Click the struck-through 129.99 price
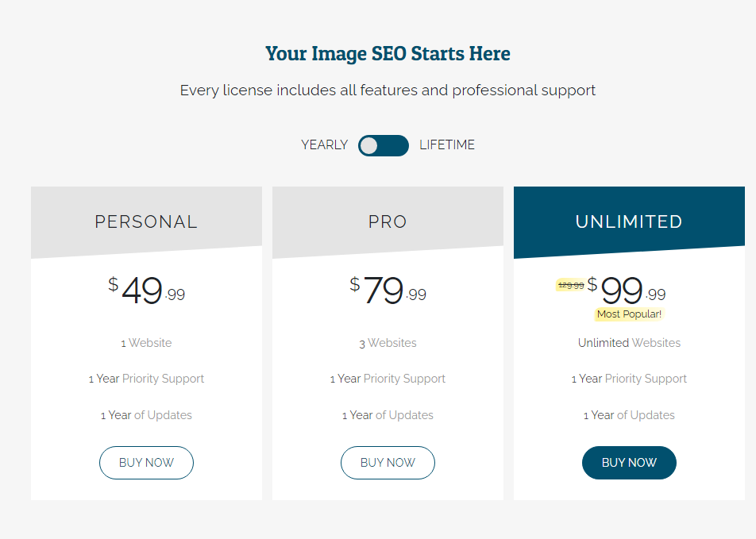Viewport: 756px width, 539px height. coord(571,286)
